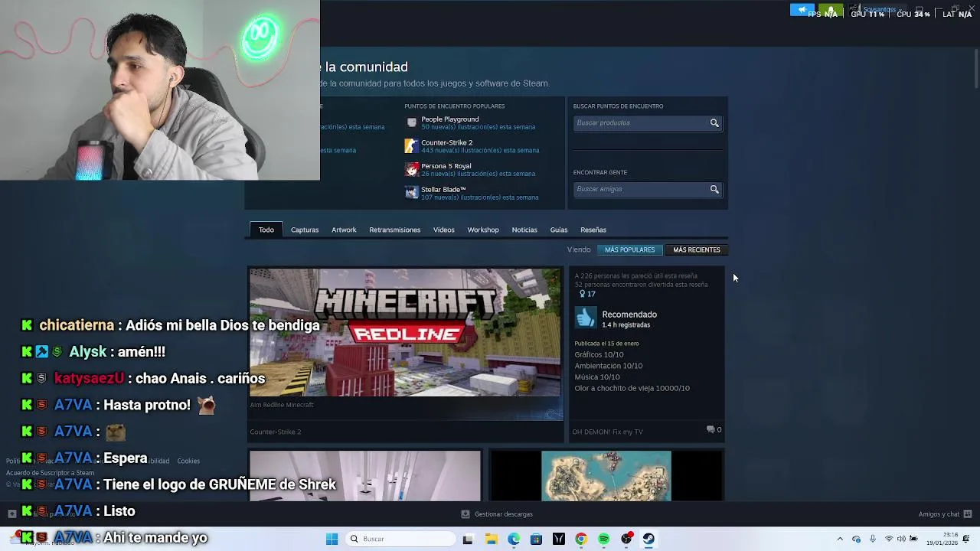Screen dimensions: 980x551
Task: Switch to the Retransmisiones tab
Action: [395, 230]
